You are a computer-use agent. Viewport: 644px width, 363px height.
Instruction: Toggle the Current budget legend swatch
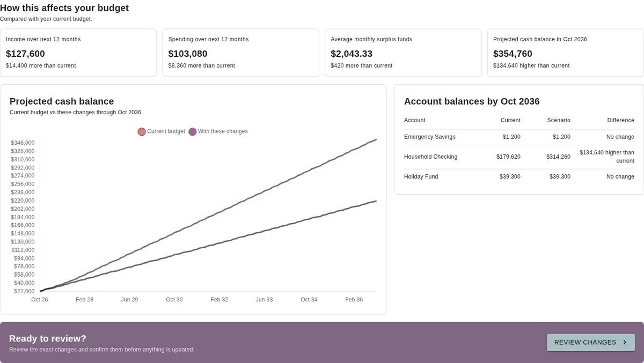[142, 131]
